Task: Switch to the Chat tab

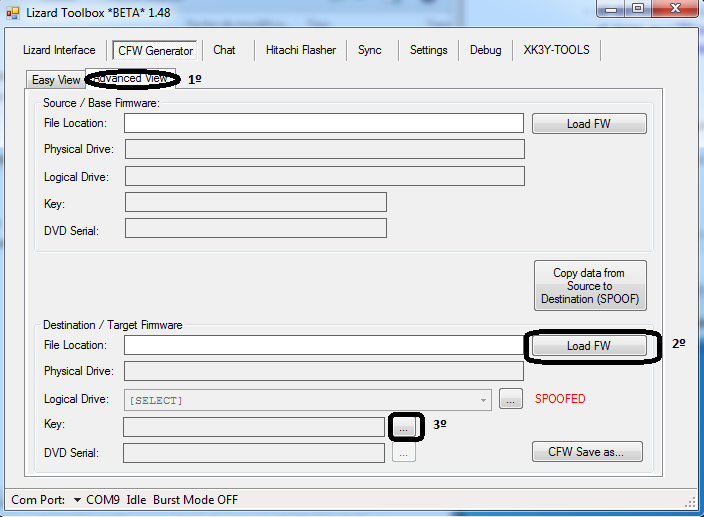Action: [x=224, y=50]
